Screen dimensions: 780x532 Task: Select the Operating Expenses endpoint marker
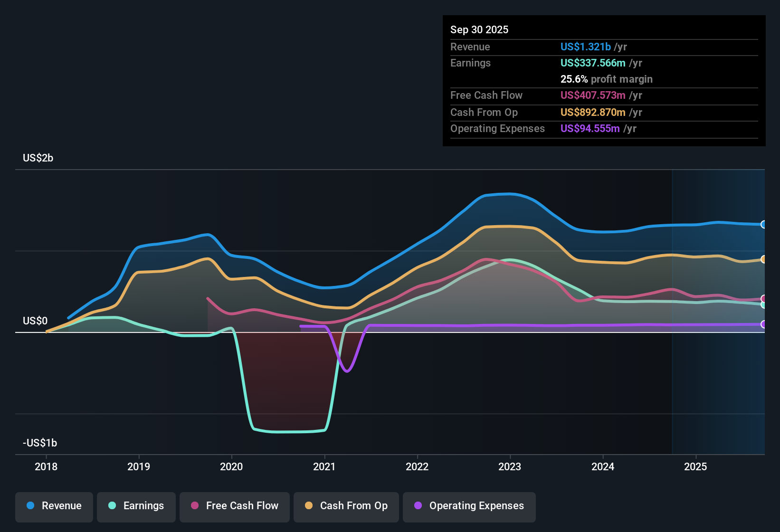point(763,324)
